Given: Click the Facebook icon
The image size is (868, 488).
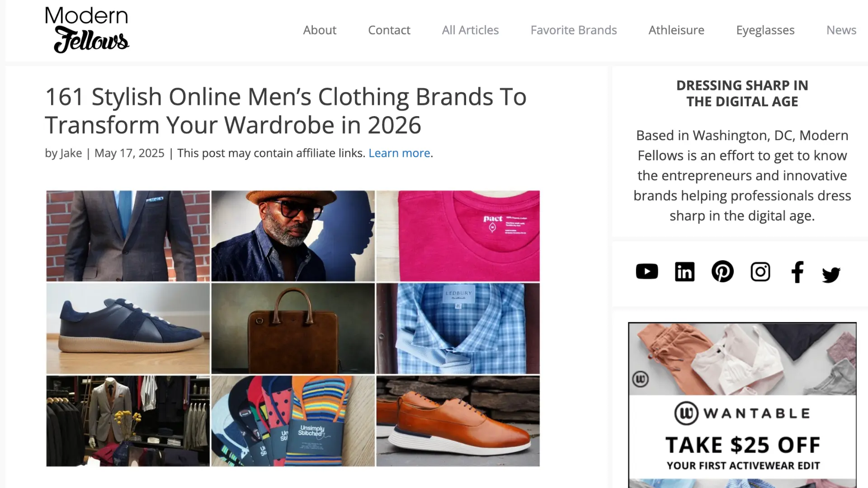Looking at the screenshot, I should pos(797,271).
